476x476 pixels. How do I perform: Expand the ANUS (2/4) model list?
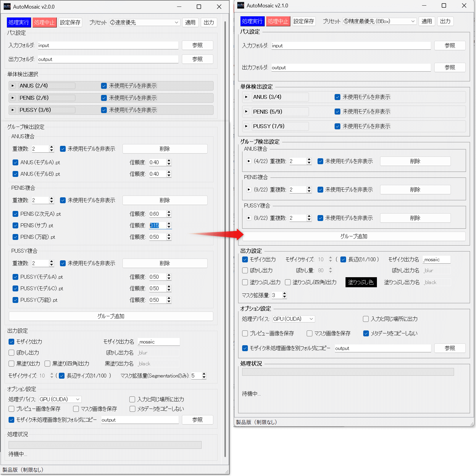pos(12,85)
